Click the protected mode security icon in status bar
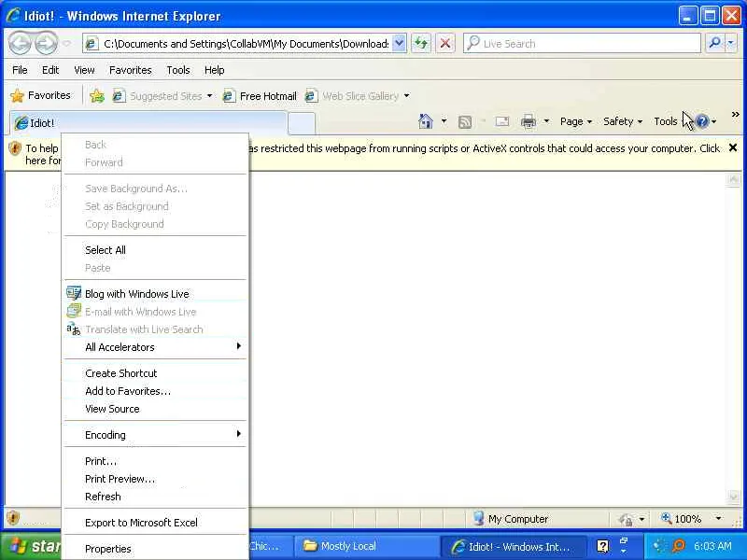Screen dimensions: 747x560 click(626, 519)
